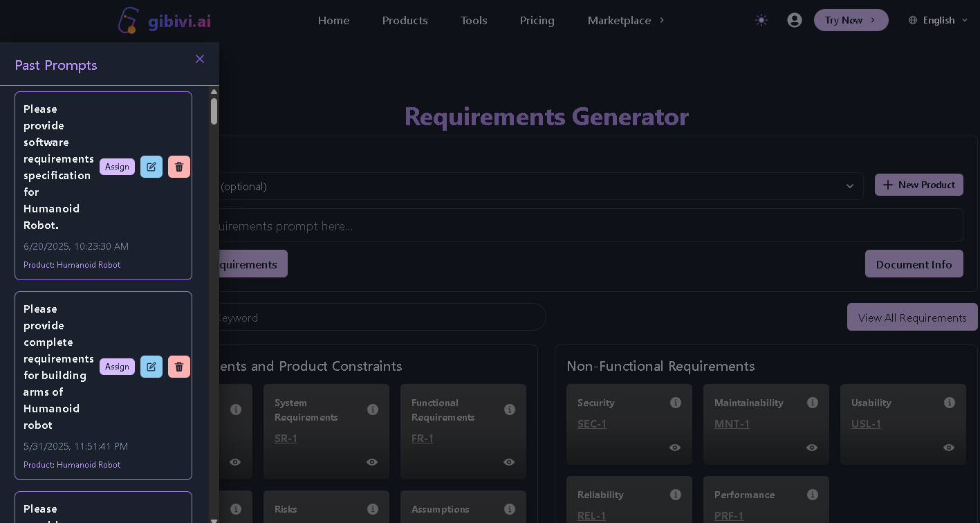The image size is (980, 523).
Task: Open the REL-1 link
Action: [591, 515]
